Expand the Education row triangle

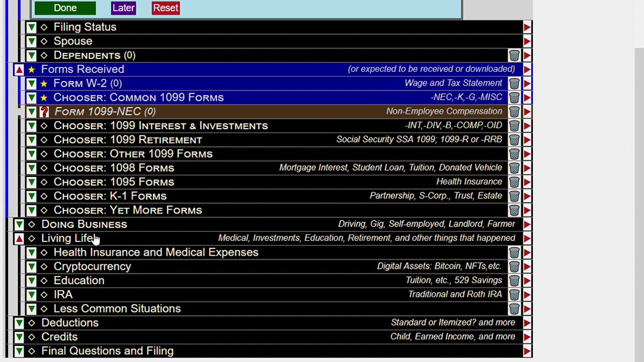31,281
